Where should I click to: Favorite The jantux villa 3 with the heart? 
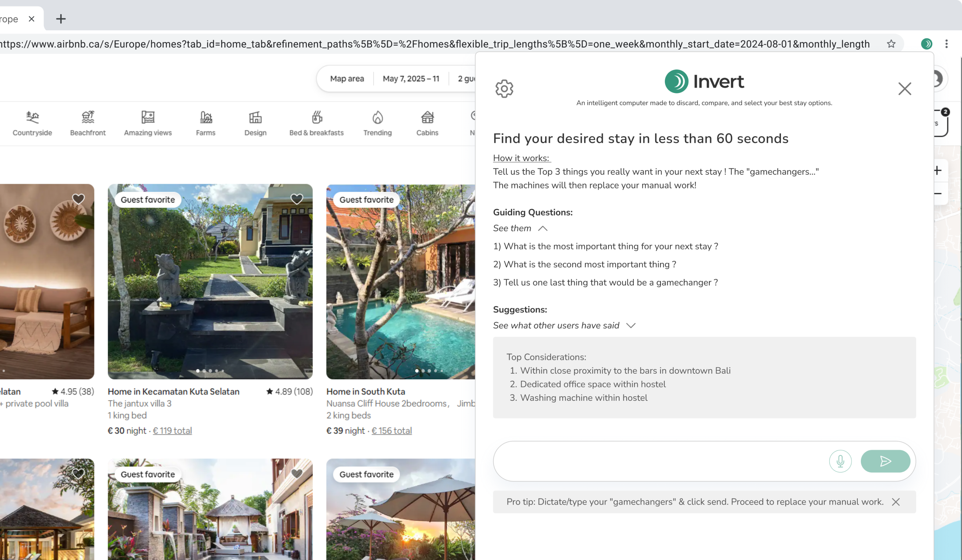[x=296, y=199]
